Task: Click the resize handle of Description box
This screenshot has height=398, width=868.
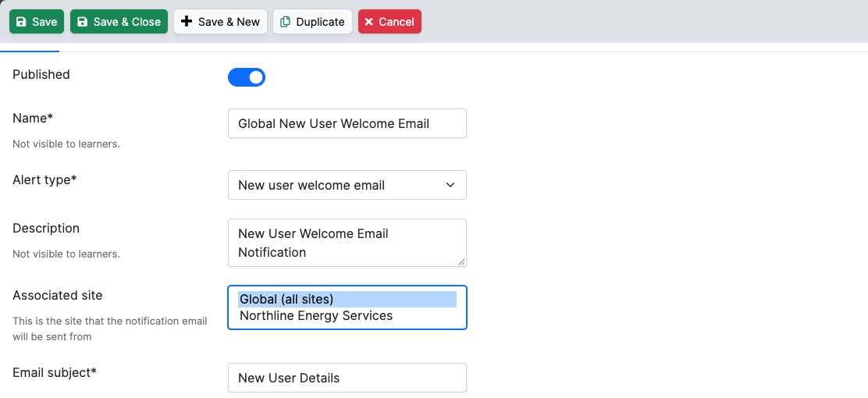Action: (461, 262)
